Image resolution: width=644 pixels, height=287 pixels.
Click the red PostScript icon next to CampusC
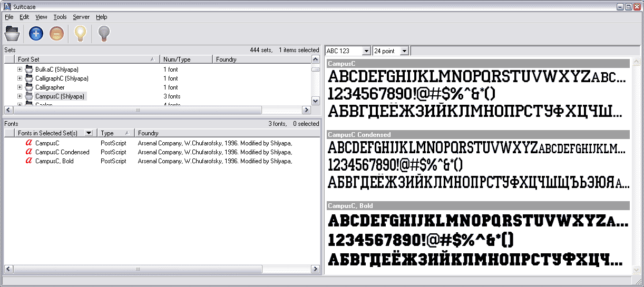click(29, 143)
